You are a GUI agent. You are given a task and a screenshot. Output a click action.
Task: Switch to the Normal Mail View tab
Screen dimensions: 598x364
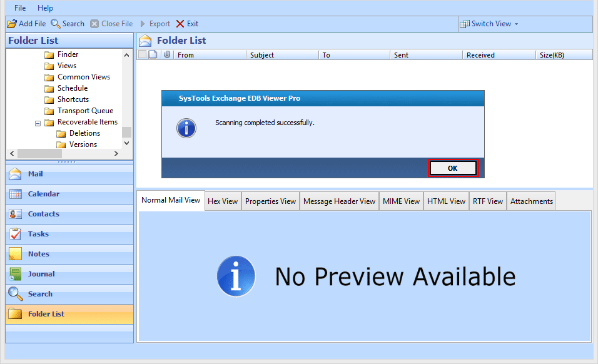tap(171, 200)
